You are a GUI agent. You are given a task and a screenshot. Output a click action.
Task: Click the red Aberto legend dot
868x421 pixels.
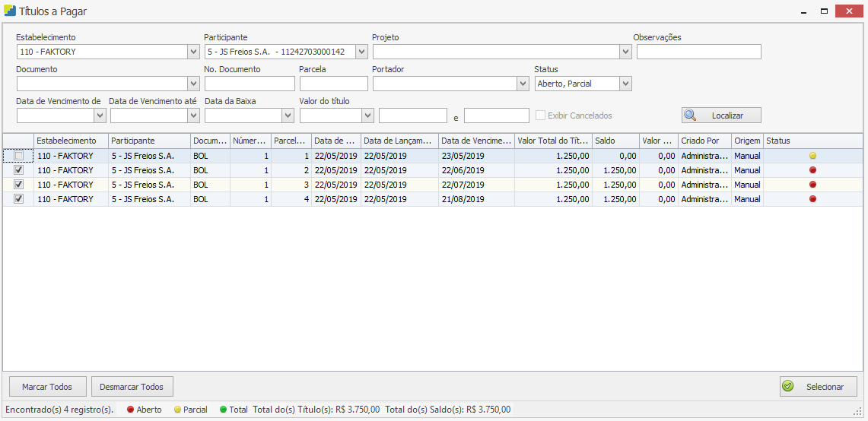pos(131,410)
